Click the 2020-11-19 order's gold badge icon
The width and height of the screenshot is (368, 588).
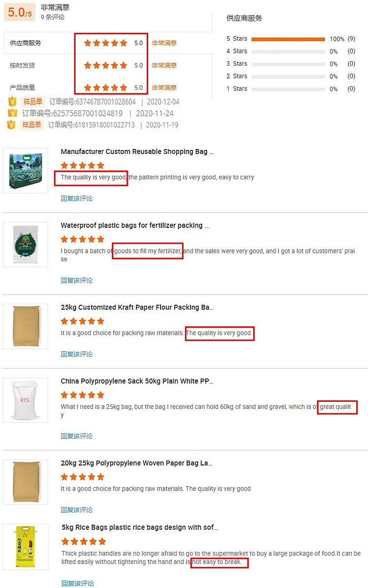(12, 125)
